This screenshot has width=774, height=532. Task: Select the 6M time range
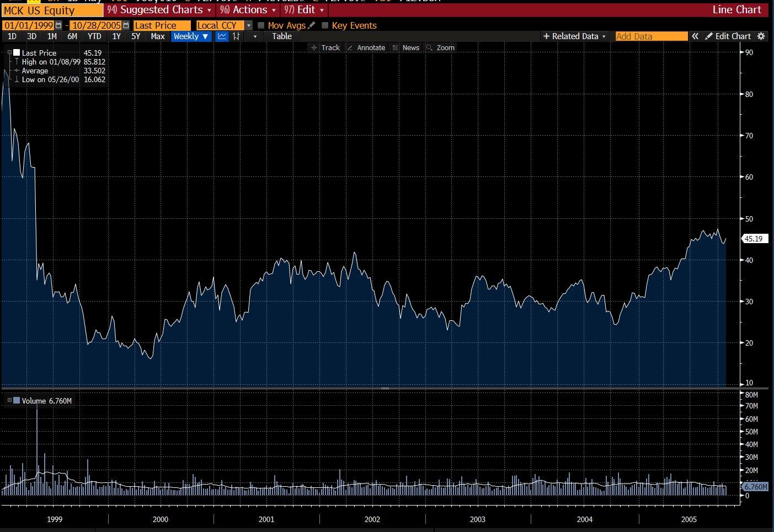tap(72, 36)
